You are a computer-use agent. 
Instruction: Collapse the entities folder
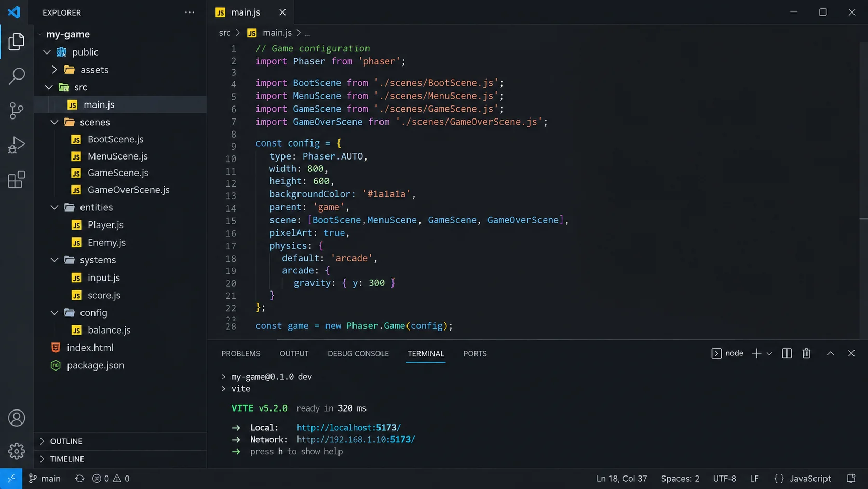point(55,207)
